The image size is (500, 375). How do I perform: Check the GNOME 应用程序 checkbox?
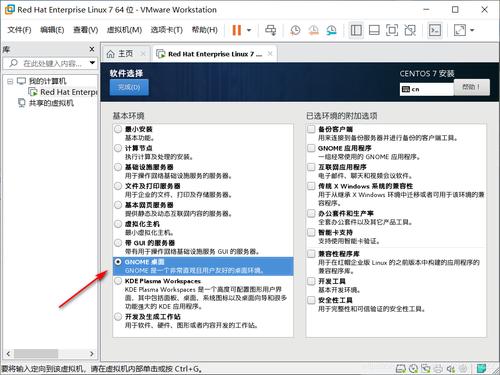311,148
